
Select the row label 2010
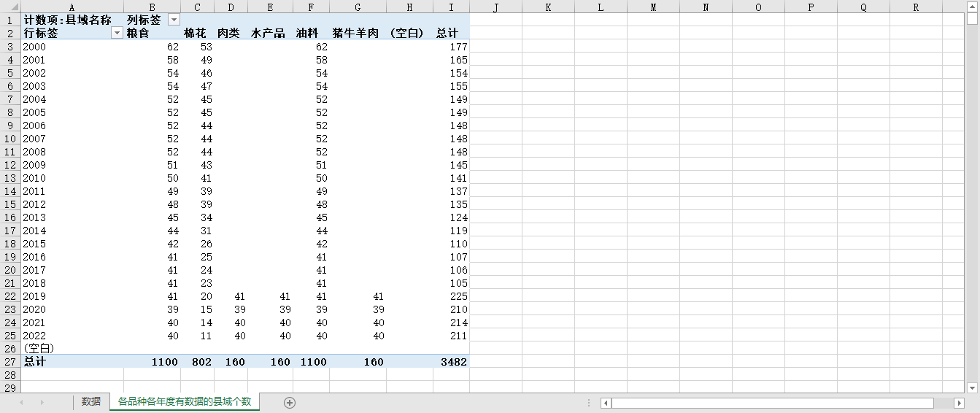click(72, 177)
